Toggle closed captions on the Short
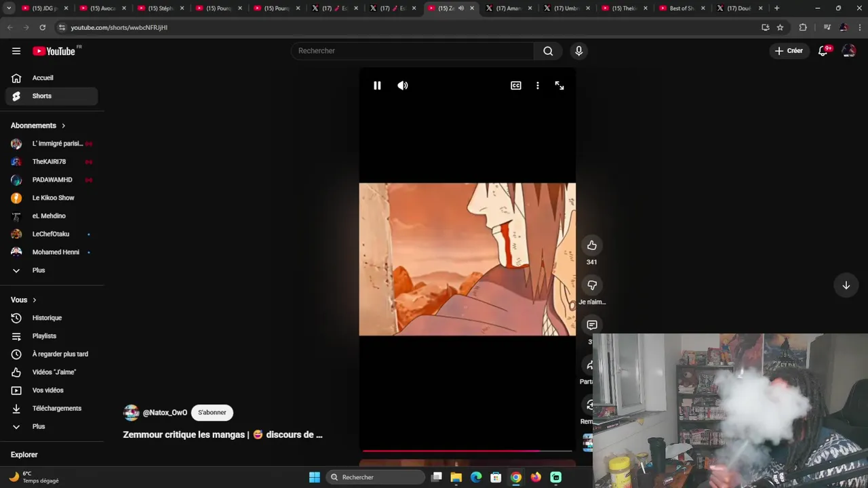The image size is (868, 488). coord(516,85)
